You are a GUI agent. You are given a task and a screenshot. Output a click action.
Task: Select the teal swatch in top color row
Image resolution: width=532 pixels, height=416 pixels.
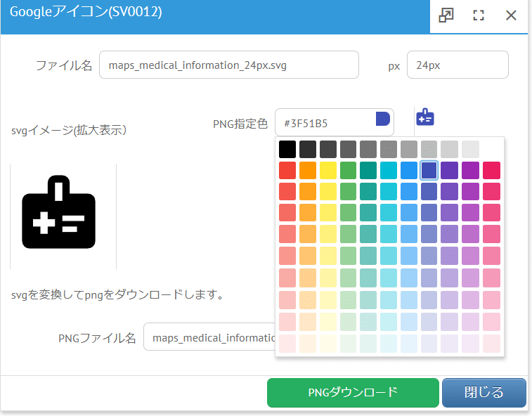(368, 170)
